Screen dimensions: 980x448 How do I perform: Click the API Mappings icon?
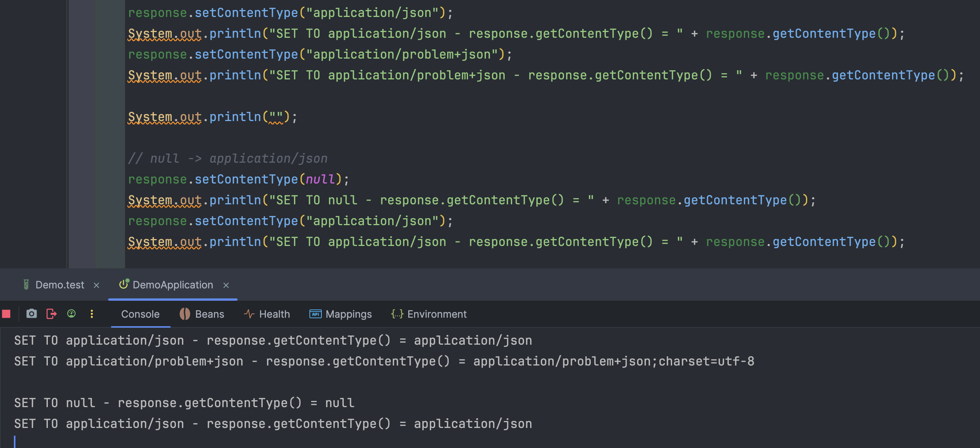(315, 314)
